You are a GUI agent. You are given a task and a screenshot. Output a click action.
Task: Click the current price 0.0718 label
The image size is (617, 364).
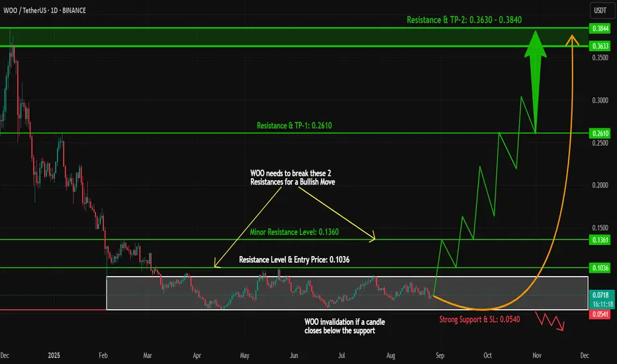(x=601, y=295)
